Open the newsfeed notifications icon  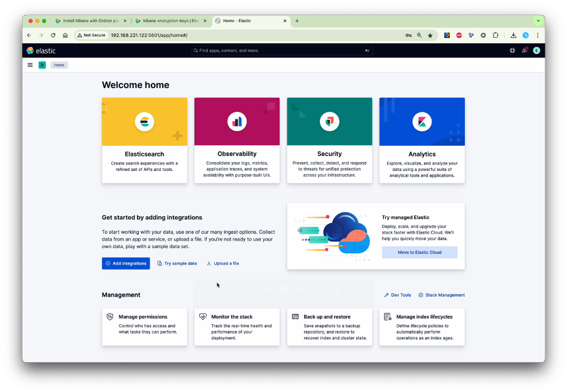pos(525,51)
